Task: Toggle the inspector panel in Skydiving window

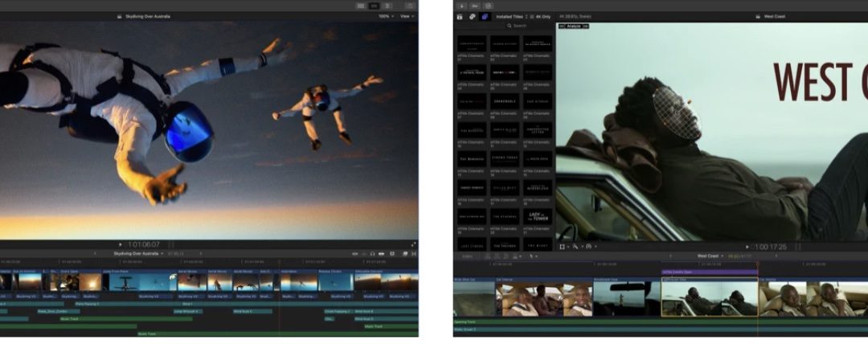Action: coord(387,6)
